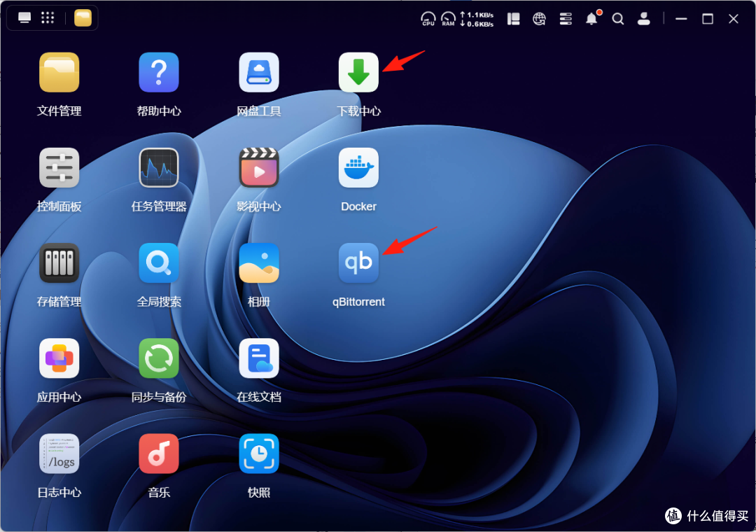Launch 同步与备份 sync and backup

coord(159,358)
